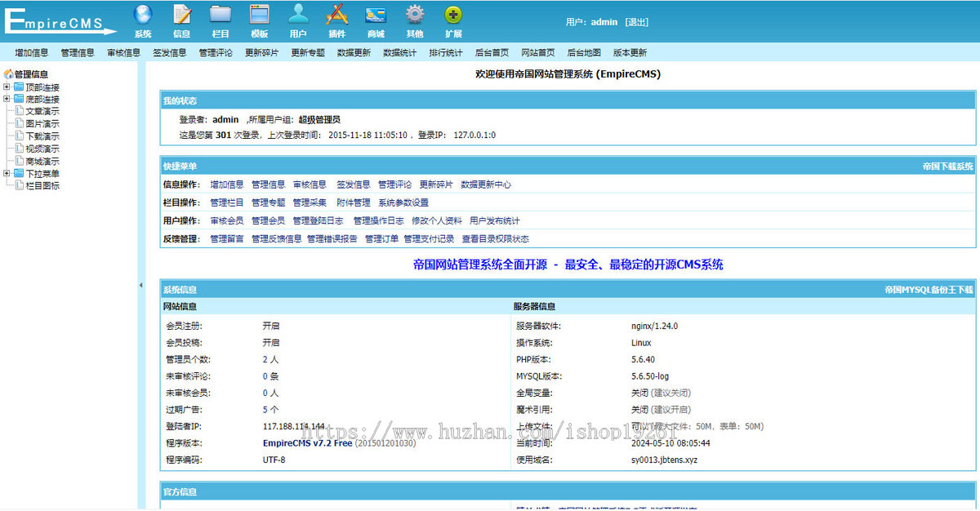Open 管理错误报告 in quick menu
This screenshot has height=511, width=980.
[x=332, y=238]
